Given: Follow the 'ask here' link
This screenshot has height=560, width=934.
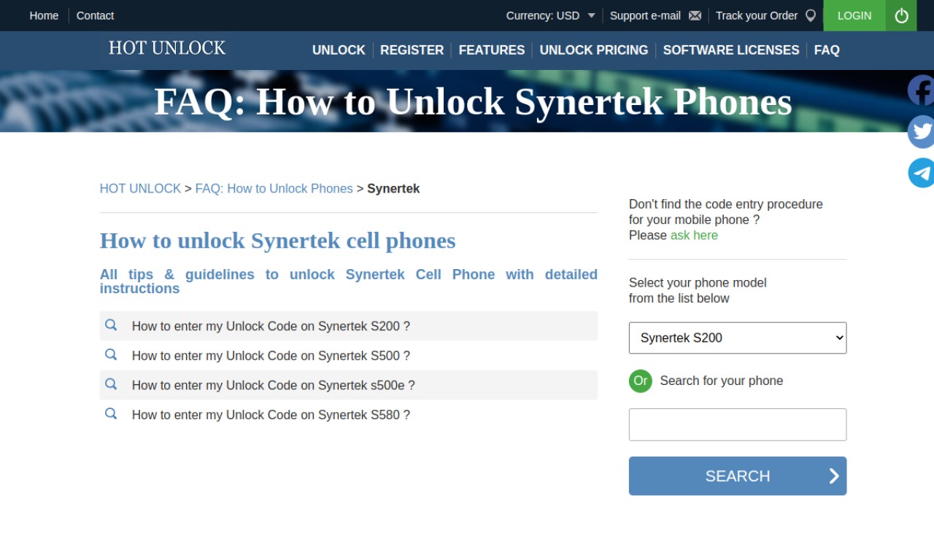Looking at the screenshot, I should [694, 235].
